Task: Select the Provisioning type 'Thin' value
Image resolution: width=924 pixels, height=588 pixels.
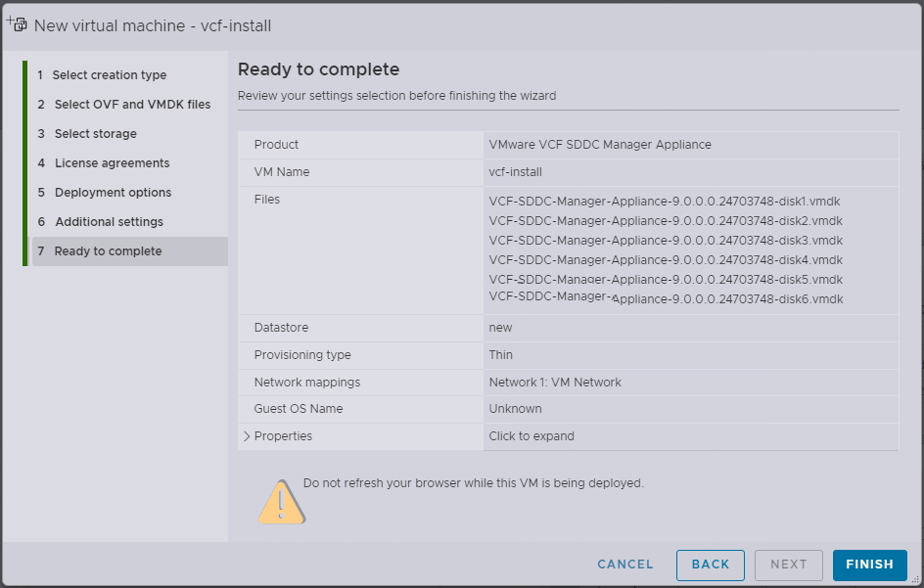Action: coord(500,355)
